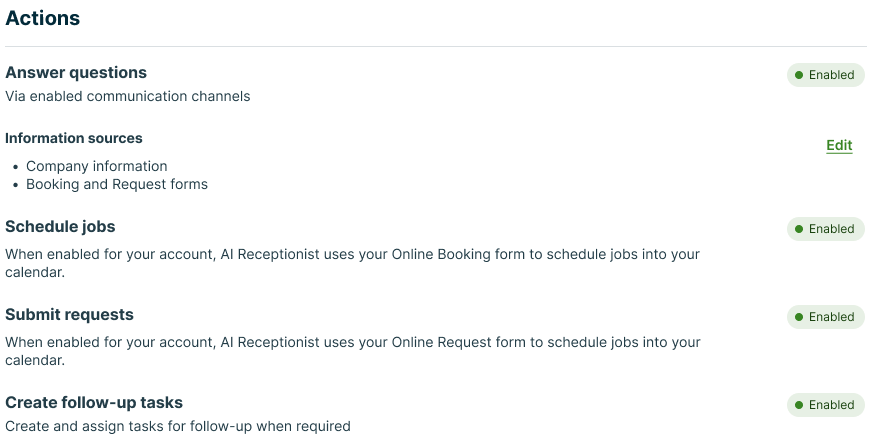Open the Edit link for Information sources
This screenshot has height=446, width=878.
tap(839, 146)
